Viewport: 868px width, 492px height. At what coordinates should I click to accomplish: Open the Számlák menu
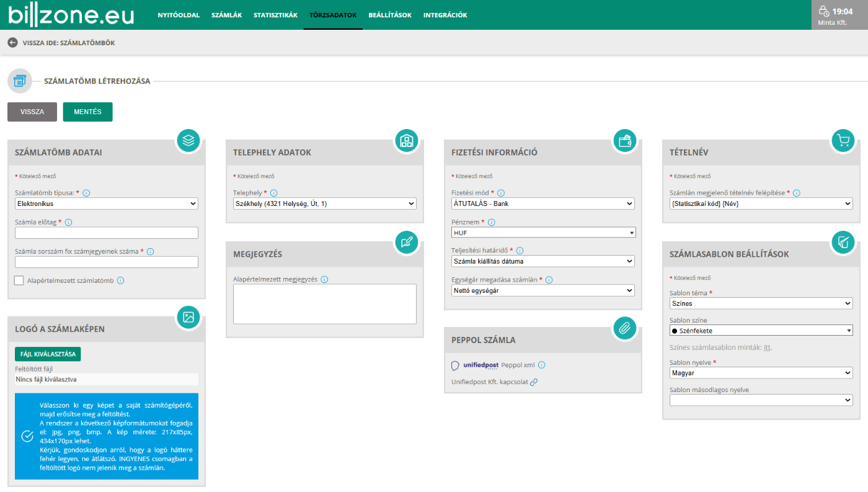pos(226,15)
